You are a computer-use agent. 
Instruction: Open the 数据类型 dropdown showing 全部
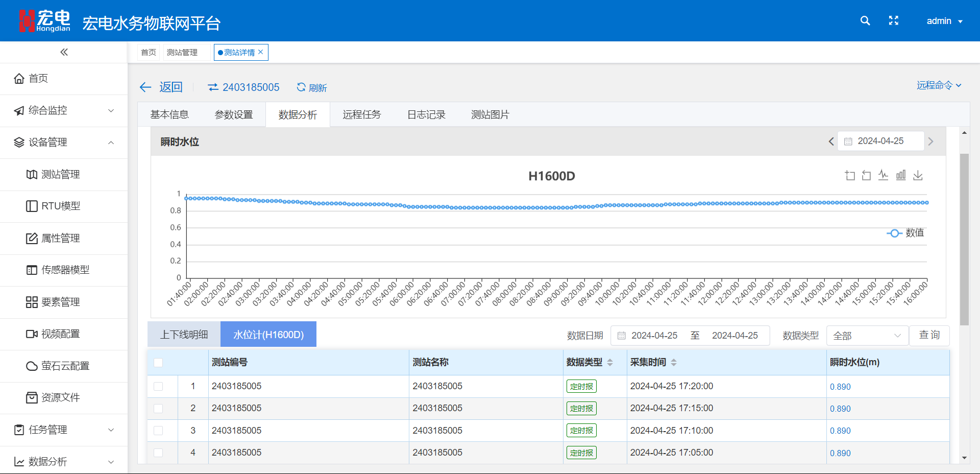(867, 336)
